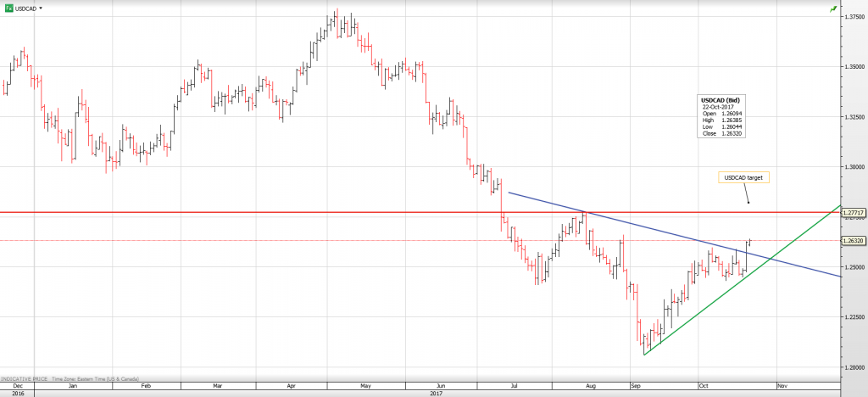The height and width of the screenshot is (397, 868).
Task: Click the Aug label on time axis
Action: point(589,385)
